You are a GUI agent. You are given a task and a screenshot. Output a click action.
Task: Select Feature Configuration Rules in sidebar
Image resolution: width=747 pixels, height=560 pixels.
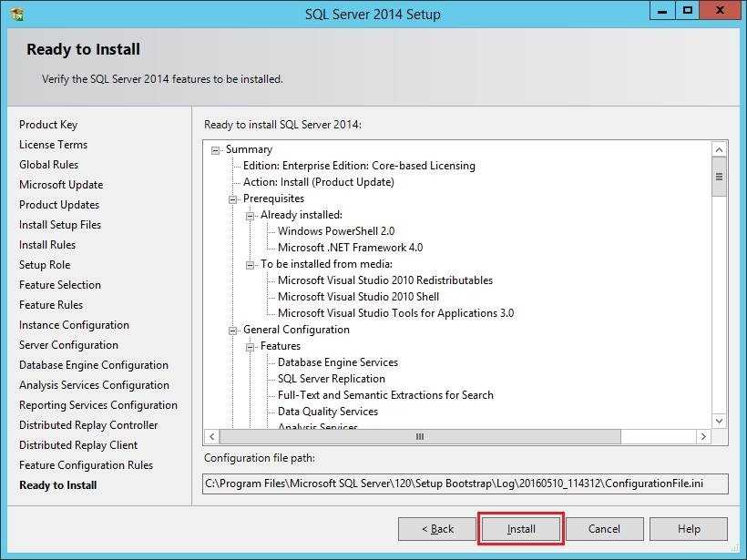[x=86, y=465]
